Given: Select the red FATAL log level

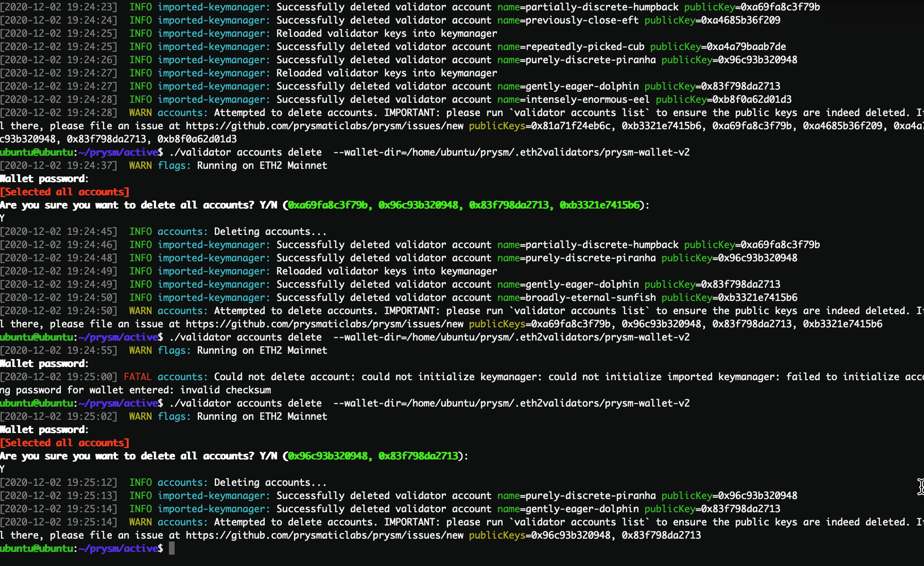Looking at the screenshot, I should (x=138, y=377).
